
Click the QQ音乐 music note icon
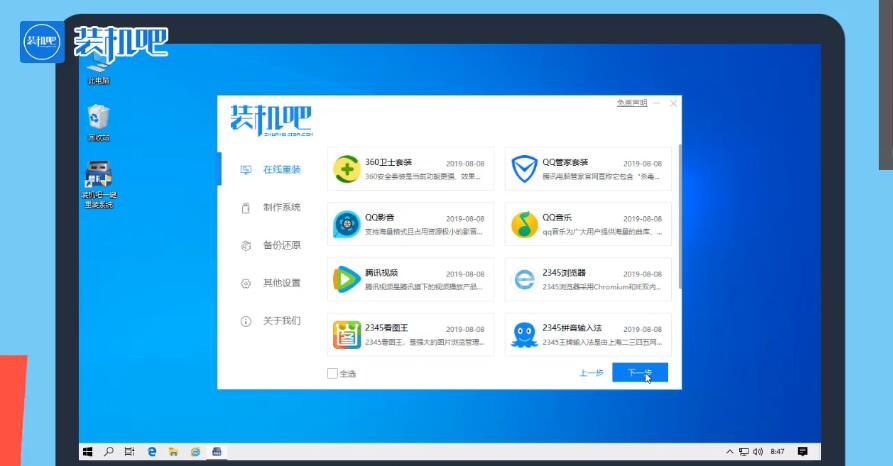click(524, 224)
